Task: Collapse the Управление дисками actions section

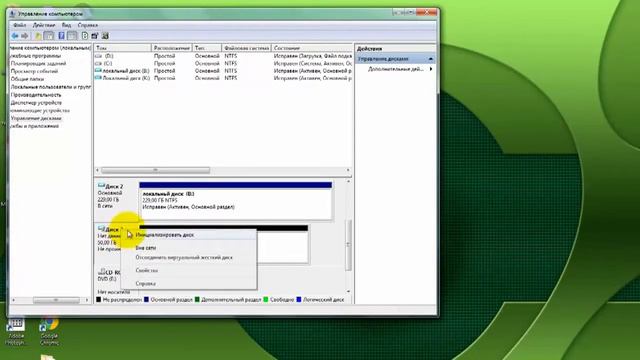Action: click(x=430, y=59)
